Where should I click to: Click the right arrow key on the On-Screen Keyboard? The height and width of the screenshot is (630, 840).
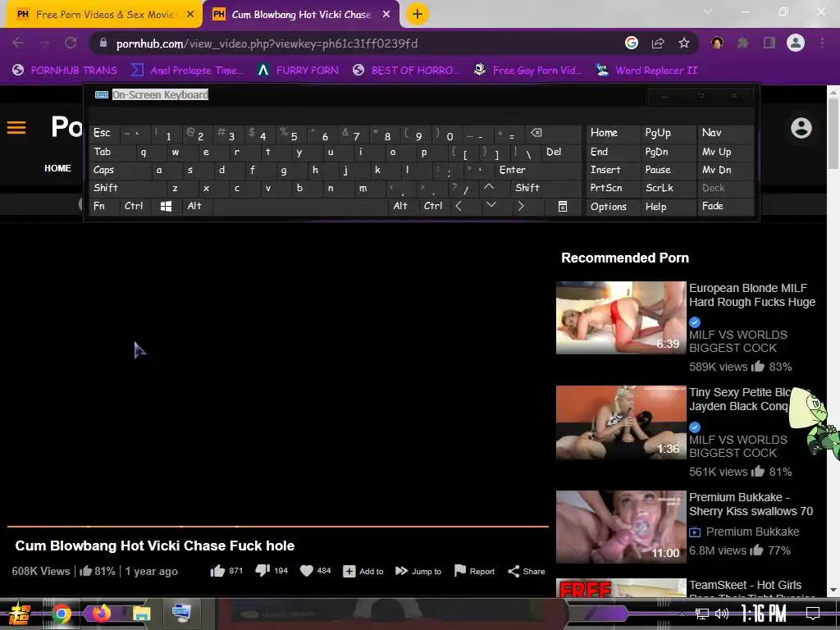[x=521, y=206]
